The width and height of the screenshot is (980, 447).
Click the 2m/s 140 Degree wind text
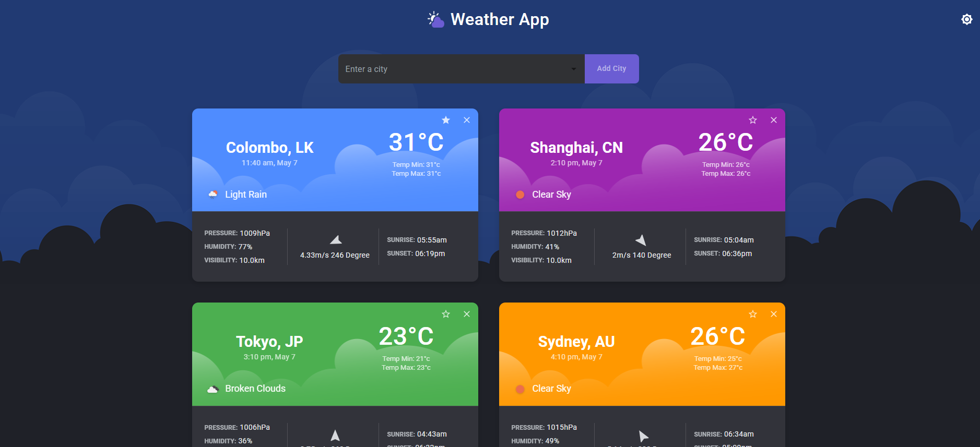(x=642, y=255)
